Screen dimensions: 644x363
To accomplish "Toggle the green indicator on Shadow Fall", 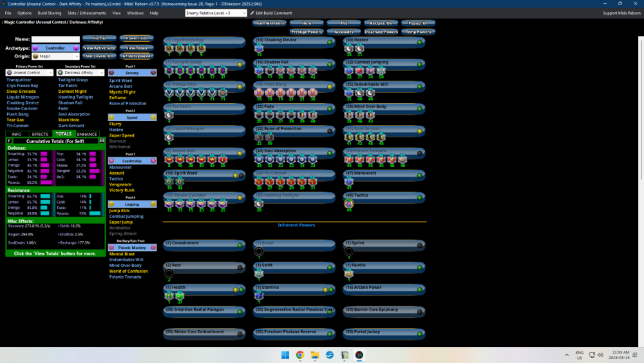I will coord(330,64).
